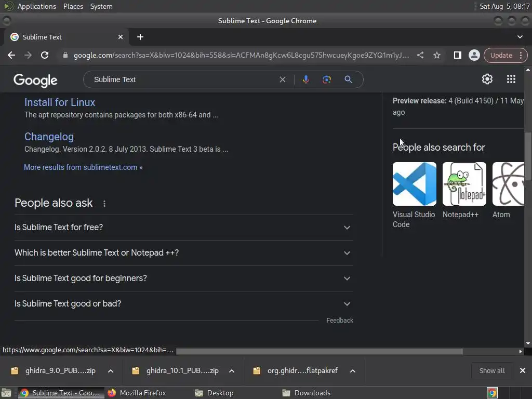Clear the search box text
Viewport: 532px width, 399px height.
[x=282, y=79]
